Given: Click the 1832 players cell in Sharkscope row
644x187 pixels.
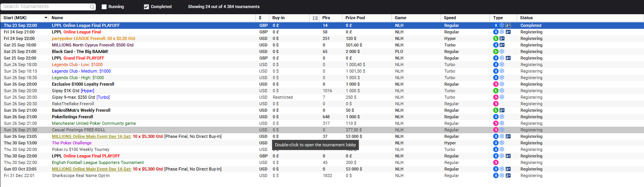Looking at the screenshot, I should tap(327, 175).
